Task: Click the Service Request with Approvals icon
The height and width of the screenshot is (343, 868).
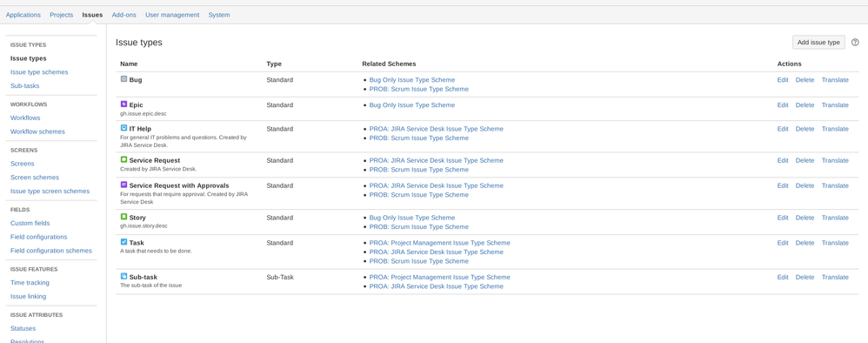Action: tap(124, 185)
